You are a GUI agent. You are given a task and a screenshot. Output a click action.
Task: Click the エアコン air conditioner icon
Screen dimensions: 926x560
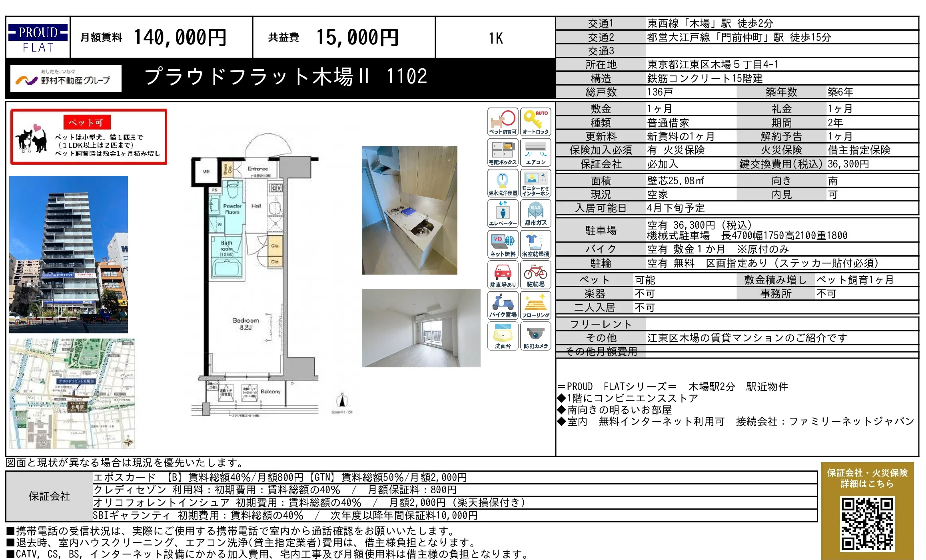tap(536, 152)
